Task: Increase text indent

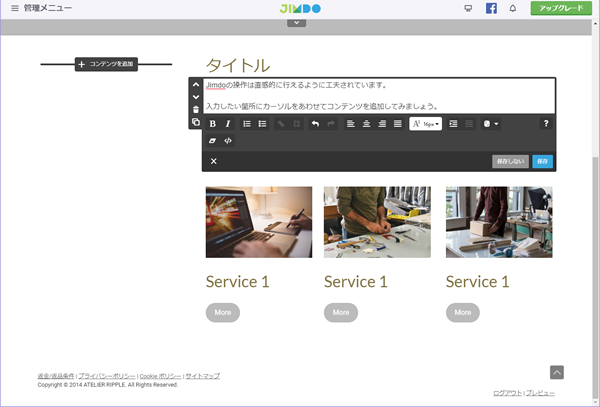Action: click(453, 124)
